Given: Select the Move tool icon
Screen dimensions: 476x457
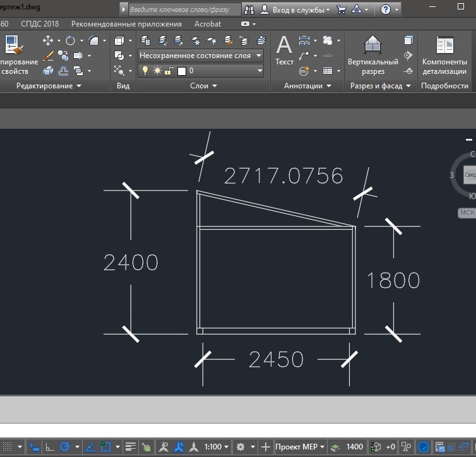Looking at the screenshot, I should click(48, 40).
